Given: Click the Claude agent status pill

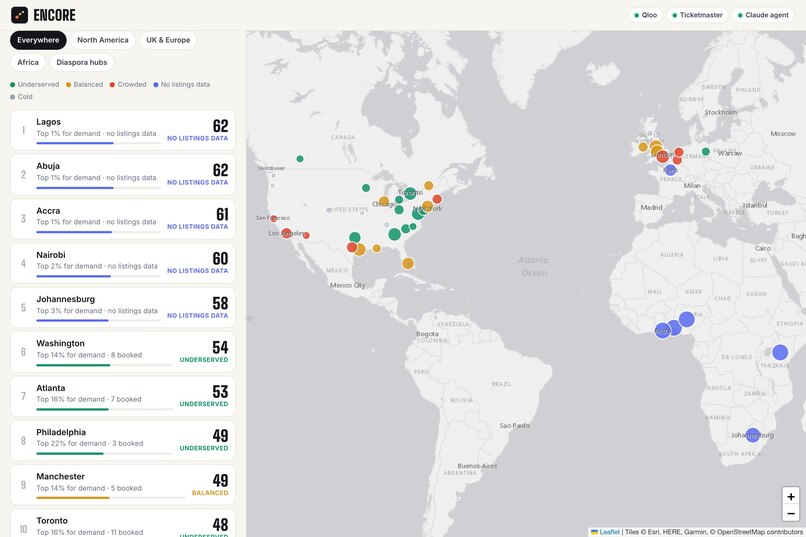Looking at the screenshot, I should tap(763, 15).
